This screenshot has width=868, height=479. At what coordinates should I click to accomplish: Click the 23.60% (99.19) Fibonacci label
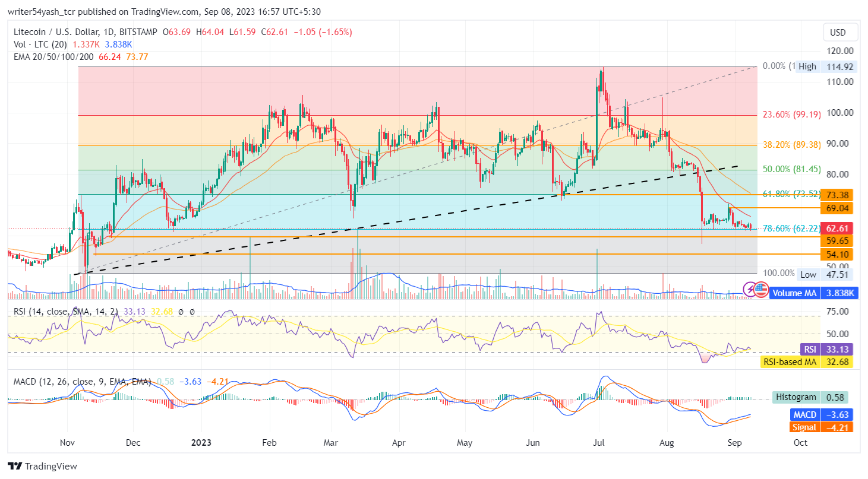click(791, 115)
